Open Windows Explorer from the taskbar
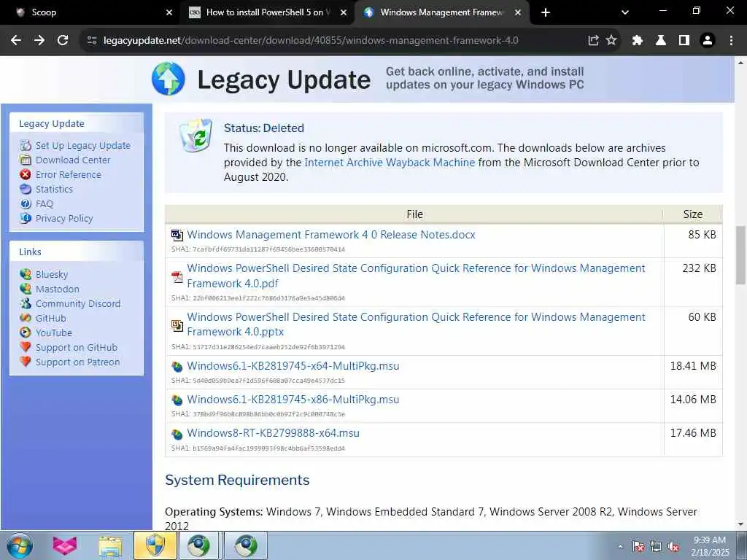 pos(111,546)
